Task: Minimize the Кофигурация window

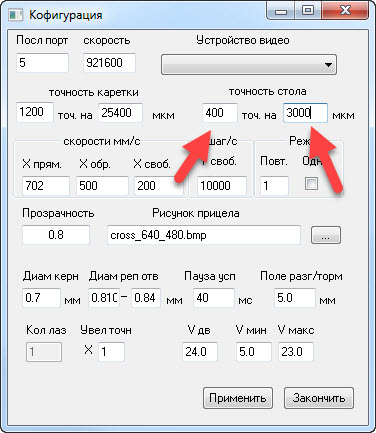Action: point(281,11)
